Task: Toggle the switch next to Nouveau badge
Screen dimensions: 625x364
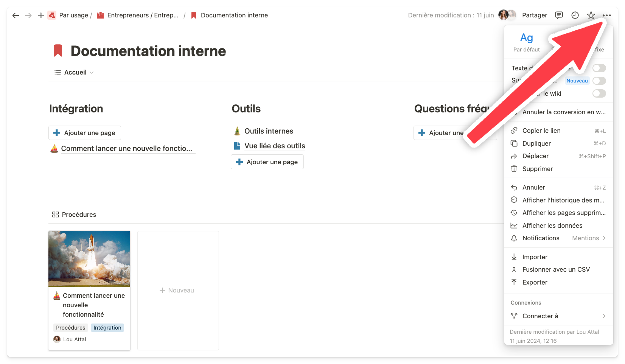Action: click(x=599, y=81)
